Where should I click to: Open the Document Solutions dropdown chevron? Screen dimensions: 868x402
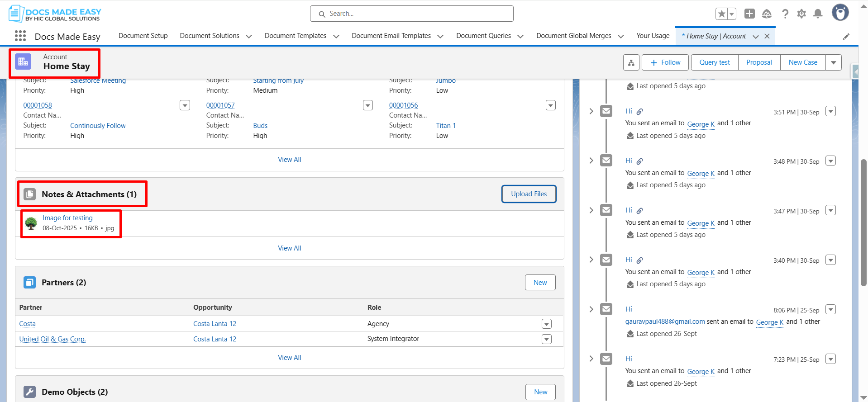[248, 36]
